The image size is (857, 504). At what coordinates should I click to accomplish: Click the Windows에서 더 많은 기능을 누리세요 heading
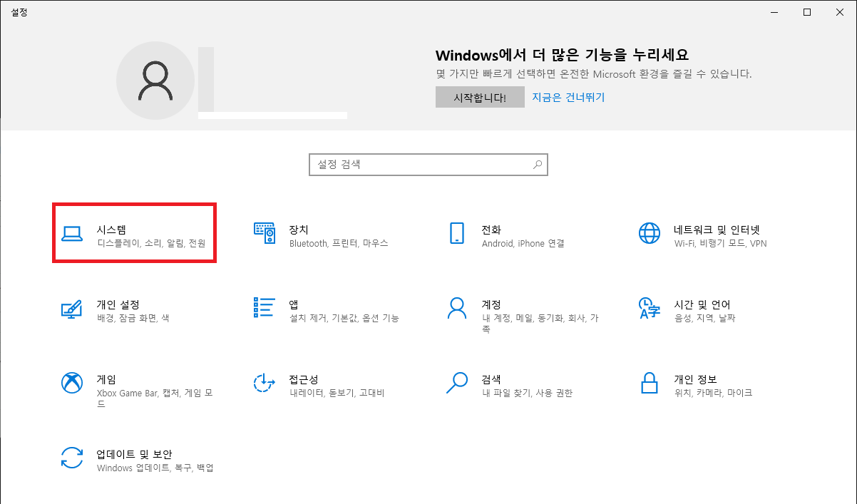[x=563, y=56]
